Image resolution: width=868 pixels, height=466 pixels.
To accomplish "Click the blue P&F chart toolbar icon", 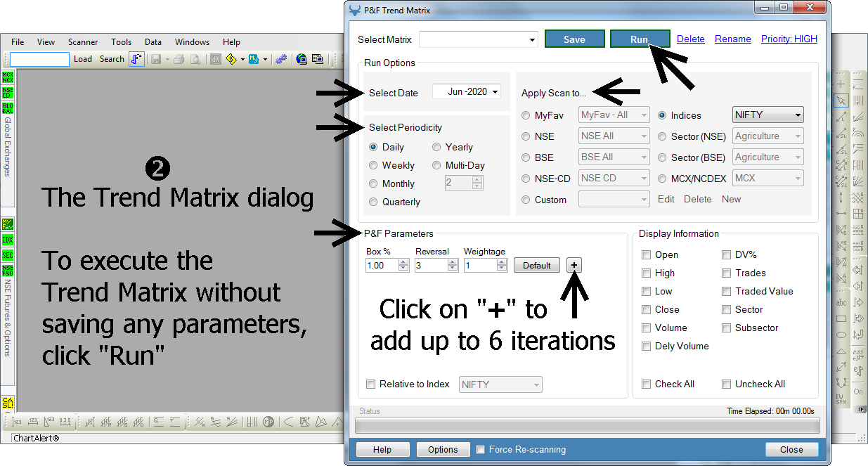I will [137, 60].
